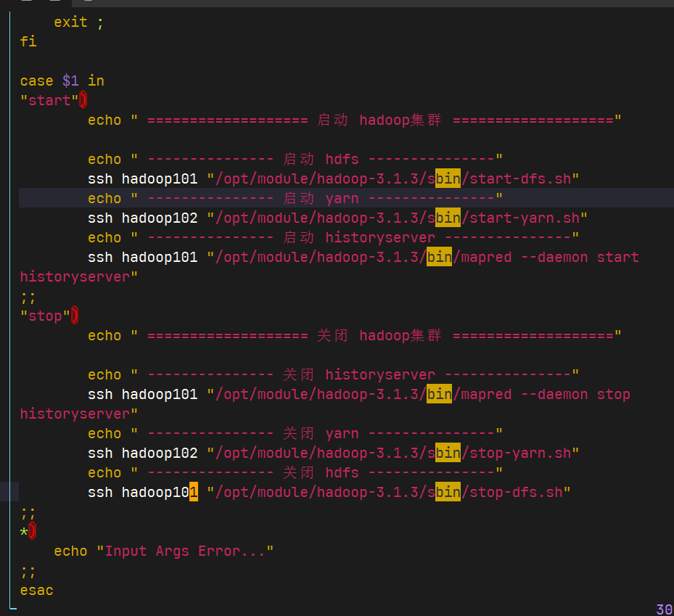Click the echo 启动 yarn line
The width and height of the screenshot is (674, 616).
295,198
